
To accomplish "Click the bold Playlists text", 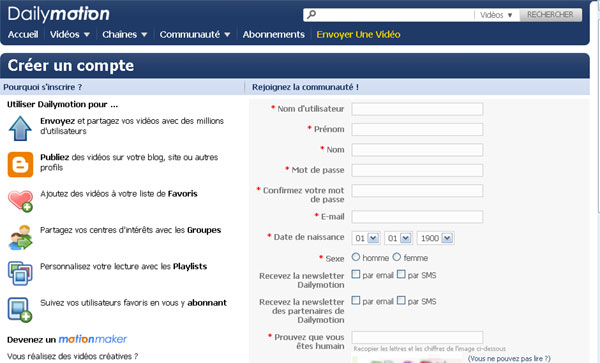I will (x=190, y=266).
